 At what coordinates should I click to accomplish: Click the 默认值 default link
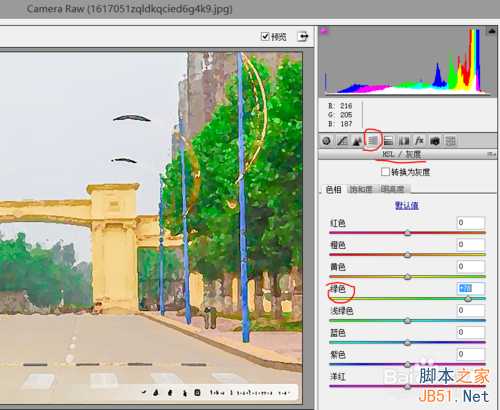pos(407,205)
